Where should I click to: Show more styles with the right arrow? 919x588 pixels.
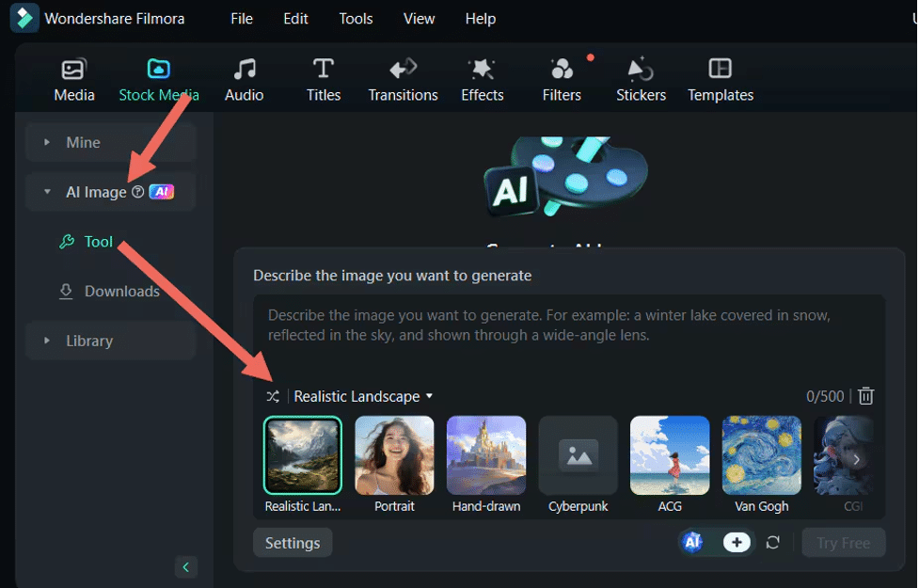(x=856, y=460)
